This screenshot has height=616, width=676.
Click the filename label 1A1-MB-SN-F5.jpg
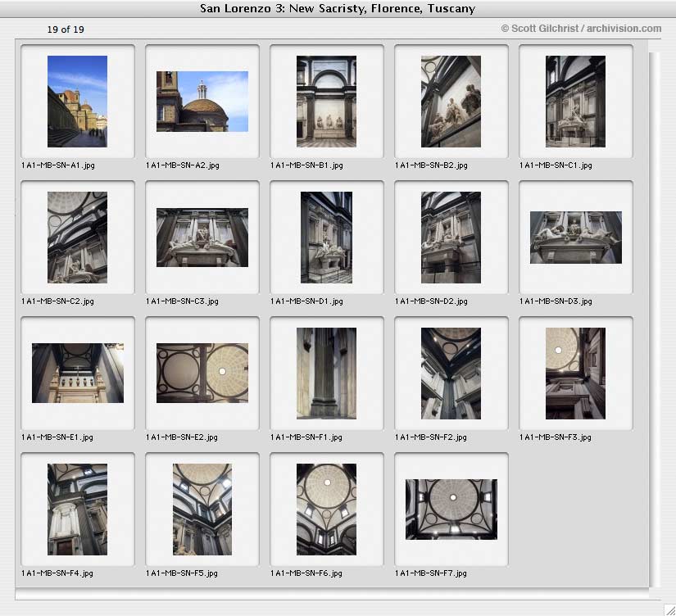click(x=182, y=573)
